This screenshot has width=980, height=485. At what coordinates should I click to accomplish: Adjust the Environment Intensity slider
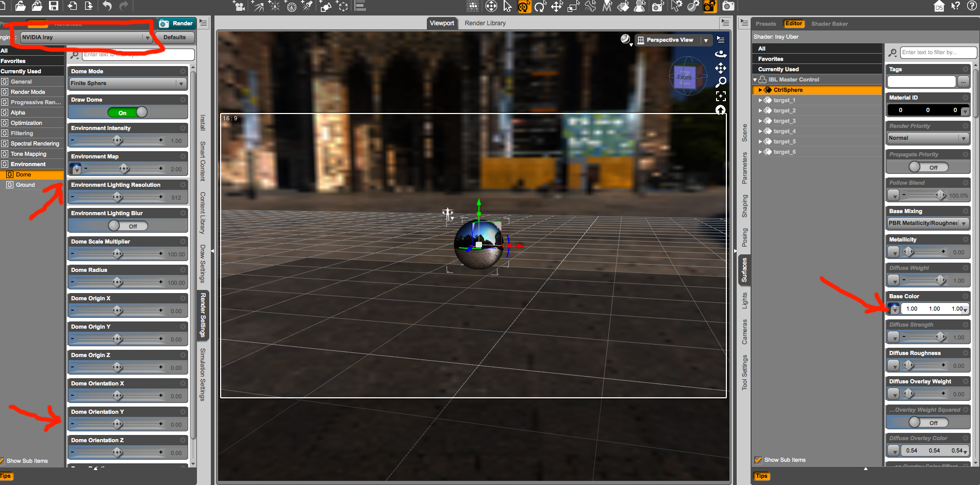pyautogui.click(x=117, y=140)
